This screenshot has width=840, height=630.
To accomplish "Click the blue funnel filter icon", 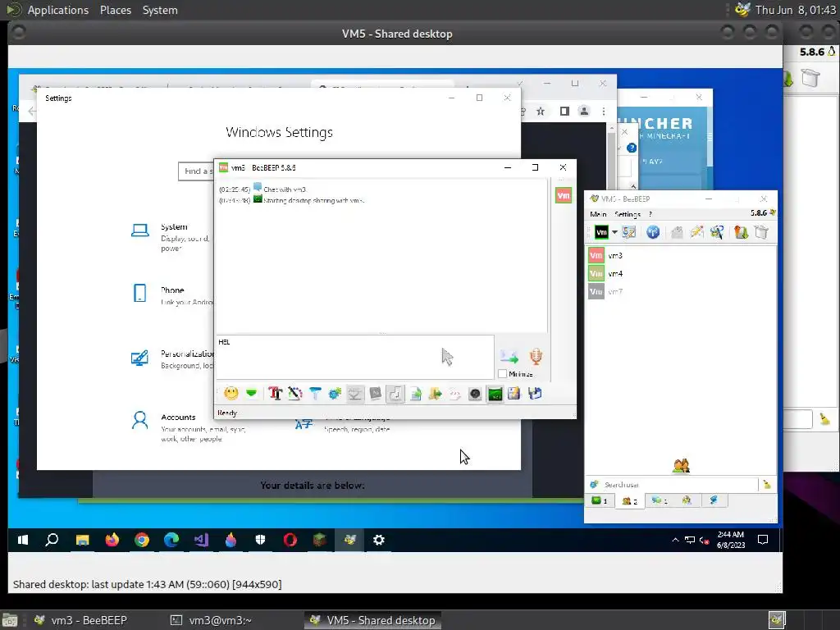I will point(315,394).
